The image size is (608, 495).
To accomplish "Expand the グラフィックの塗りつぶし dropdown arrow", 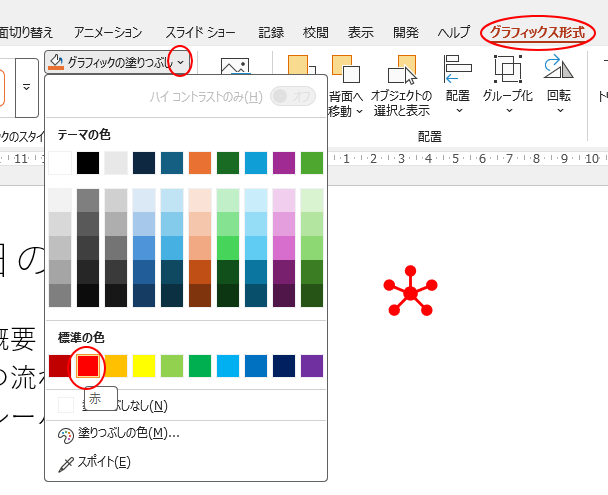I will coord(180,62).
